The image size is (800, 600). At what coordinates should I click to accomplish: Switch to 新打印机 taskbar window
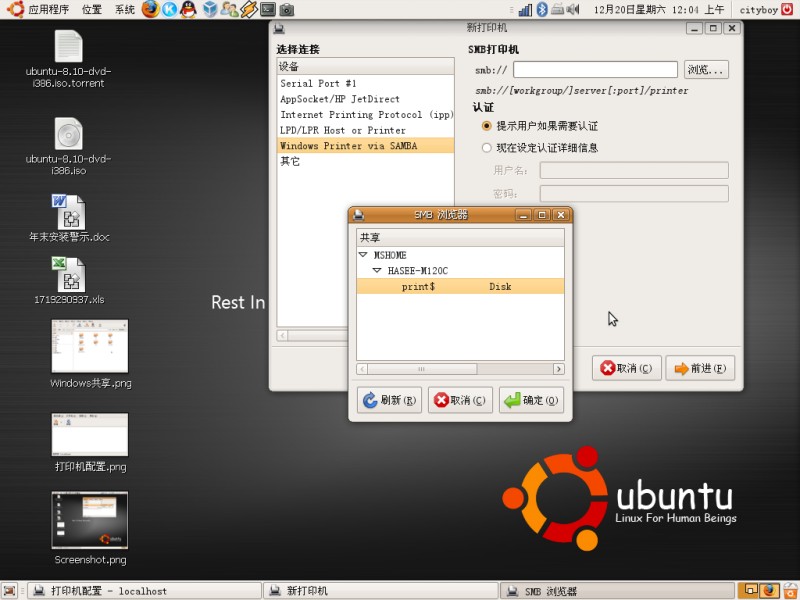[x=381, y=591]
